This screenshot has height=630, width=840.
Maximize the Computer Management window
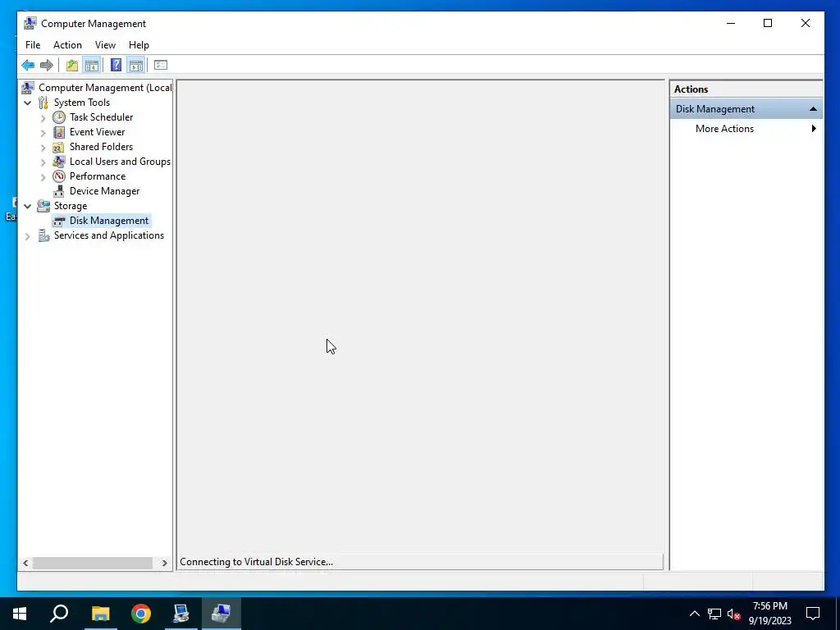click(768, 23)
